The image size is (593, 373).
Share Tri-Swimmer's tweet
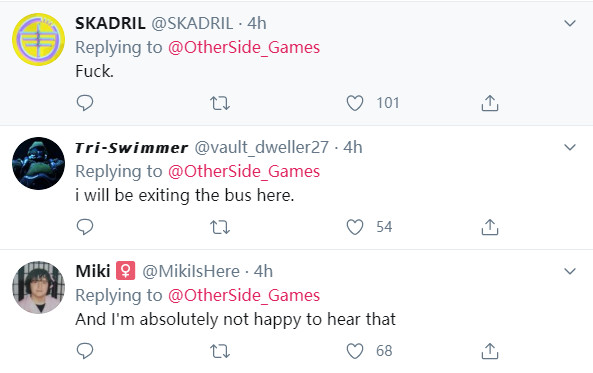(490, 227)
